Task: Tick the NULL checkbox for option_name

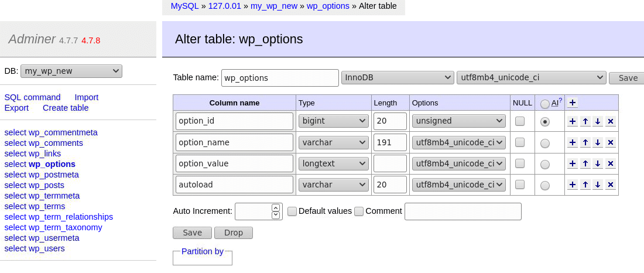Action: tap(520, 142)
